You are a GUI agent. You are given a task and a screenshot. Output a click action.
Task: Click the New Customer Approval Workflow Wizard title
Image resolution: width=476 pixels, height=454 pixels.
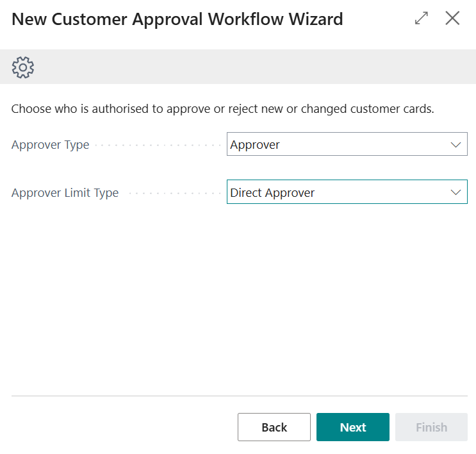(x=177, y=19)
